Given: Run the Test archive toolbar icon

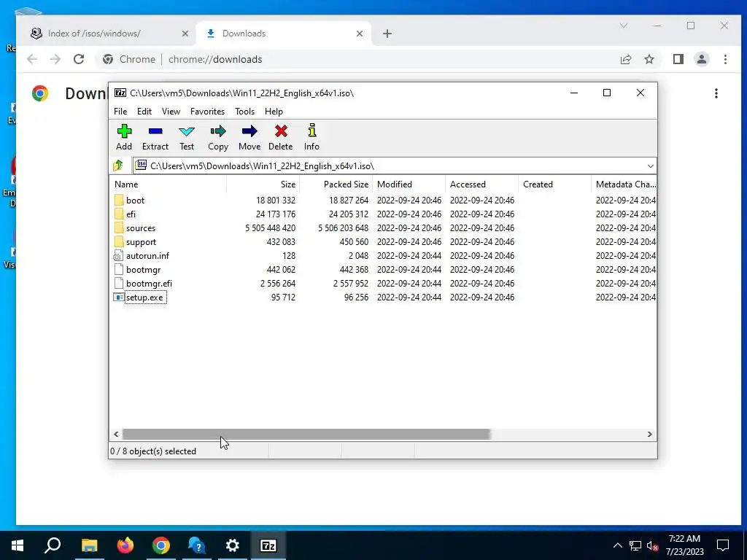Looking at the screenshot, I should (x=187, y=131).
